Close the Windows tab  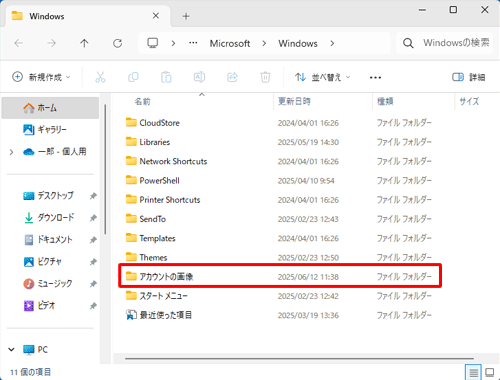point(156,16)
